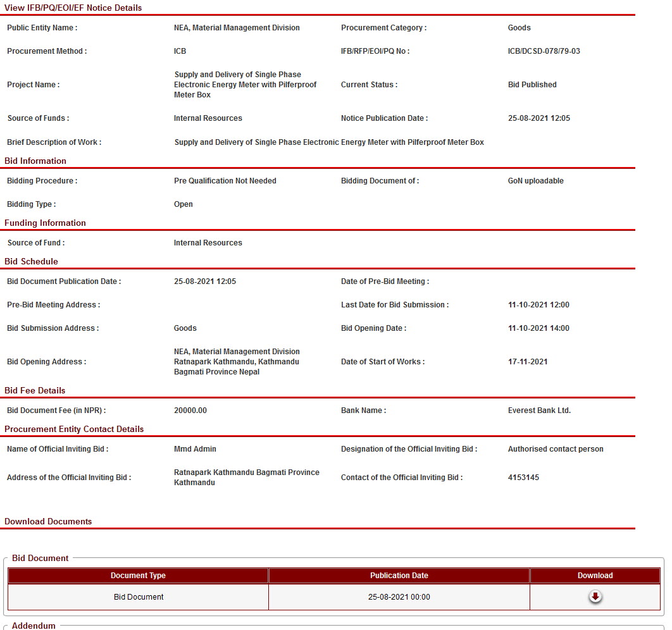Click the Download column header
The image size is (672, 630).
pyautogui.click(x=595, y=576)
